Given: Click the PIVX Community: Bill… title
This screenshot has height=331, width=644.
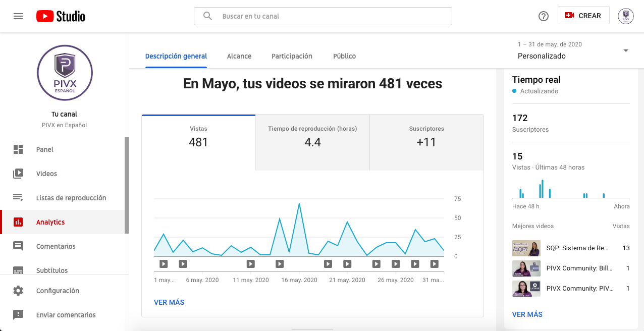Looking at the screenshot, I should pyautogui.click(x=580, y=268).
